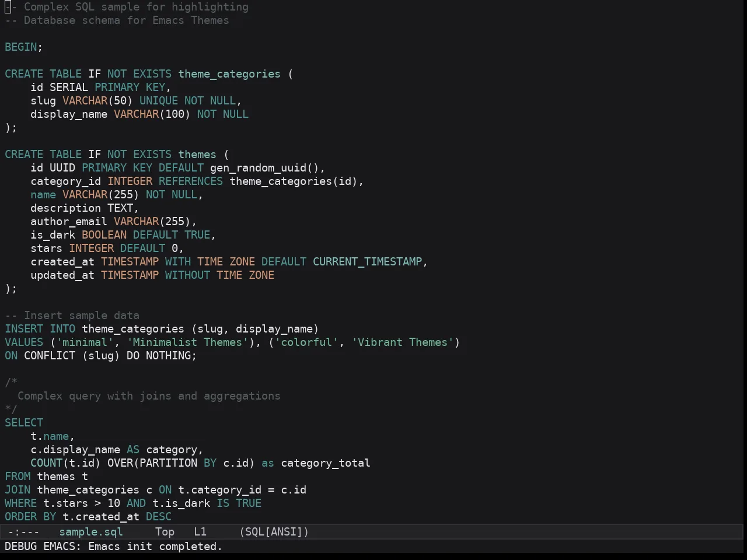Image resolution: width=747 pixels, height=560 pixels.
Task: Click 'themes' in second CREATE TABLE line
Action: point(197,155)
